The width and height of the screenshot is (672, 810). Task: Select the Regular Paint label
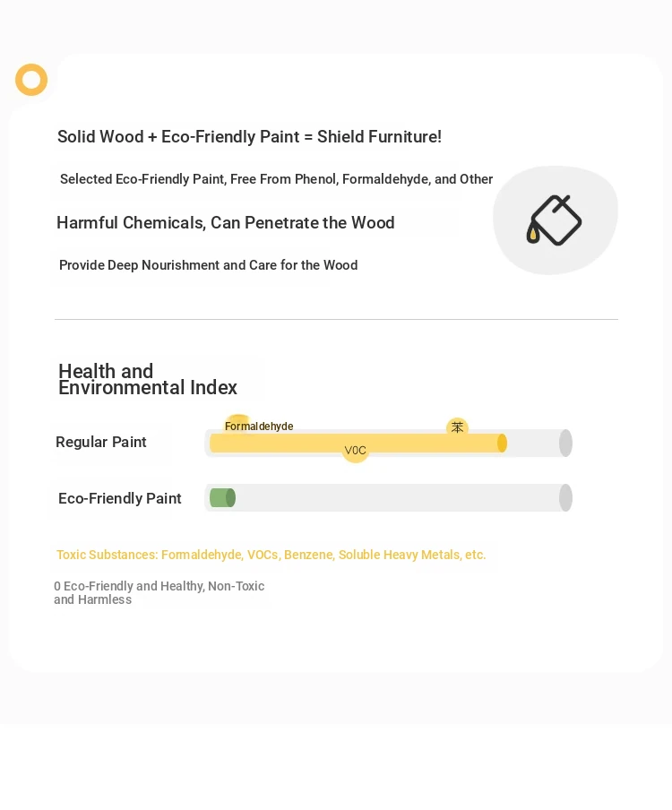coord(101,443)
